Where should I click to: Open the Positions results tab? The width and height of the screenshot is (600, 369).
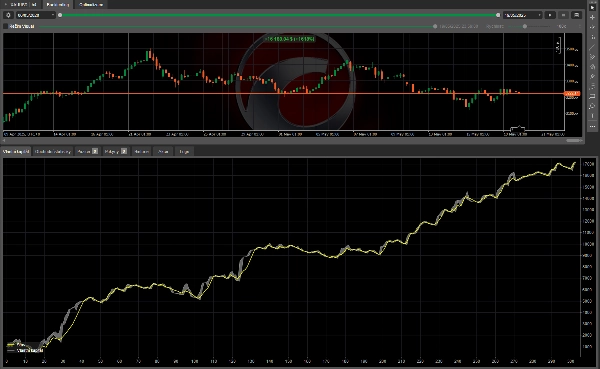coord(88,152)
